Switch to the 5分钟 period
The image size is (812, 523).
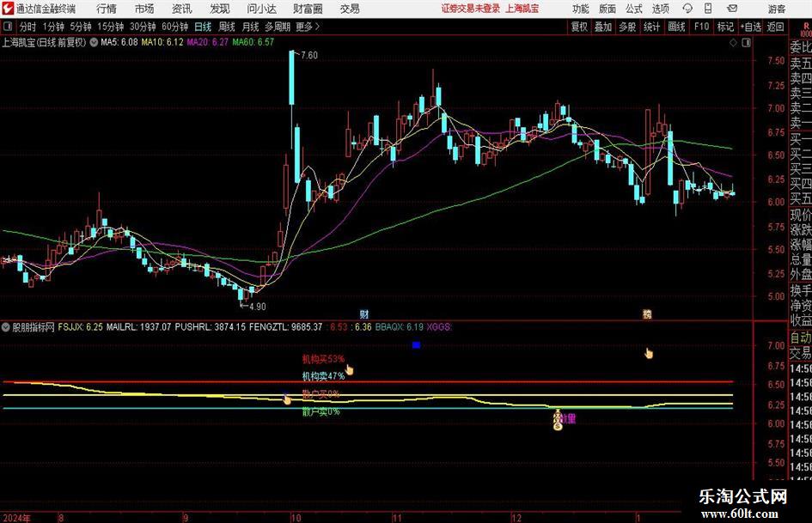(81, 27)
